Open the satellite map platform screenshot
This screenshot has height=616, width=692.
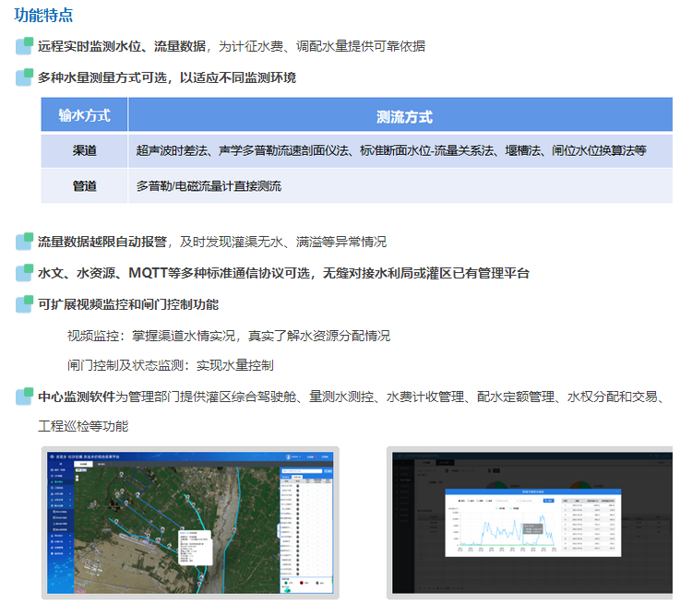[189, 522]
